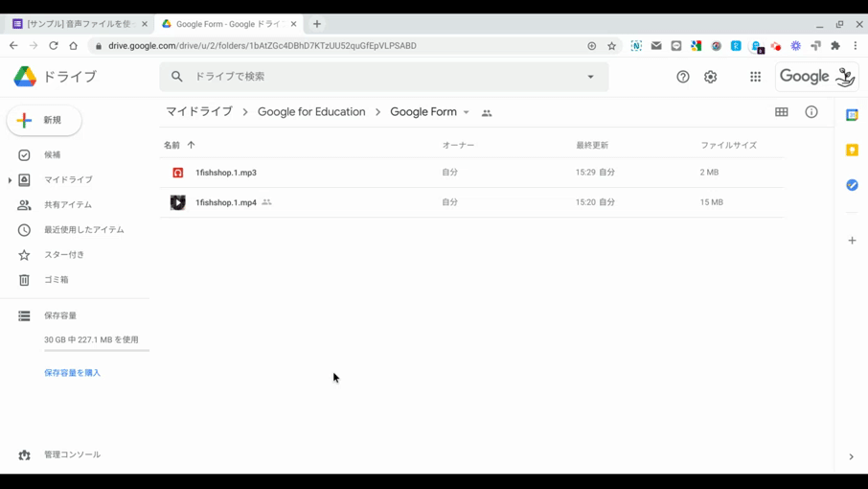Screen dimensions: 868x489
Task: Open Google Keep in side panel
Action: [x=852, y=151]
